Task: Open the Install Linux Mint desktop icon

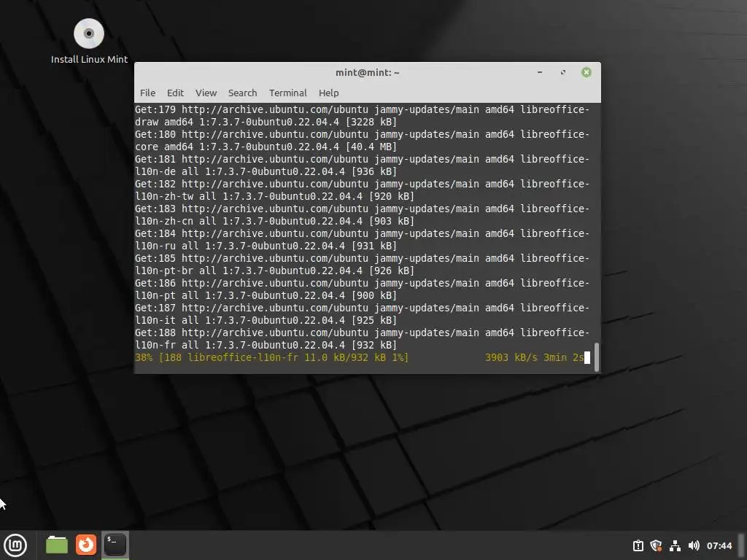Action: click(x=89, y=41)
